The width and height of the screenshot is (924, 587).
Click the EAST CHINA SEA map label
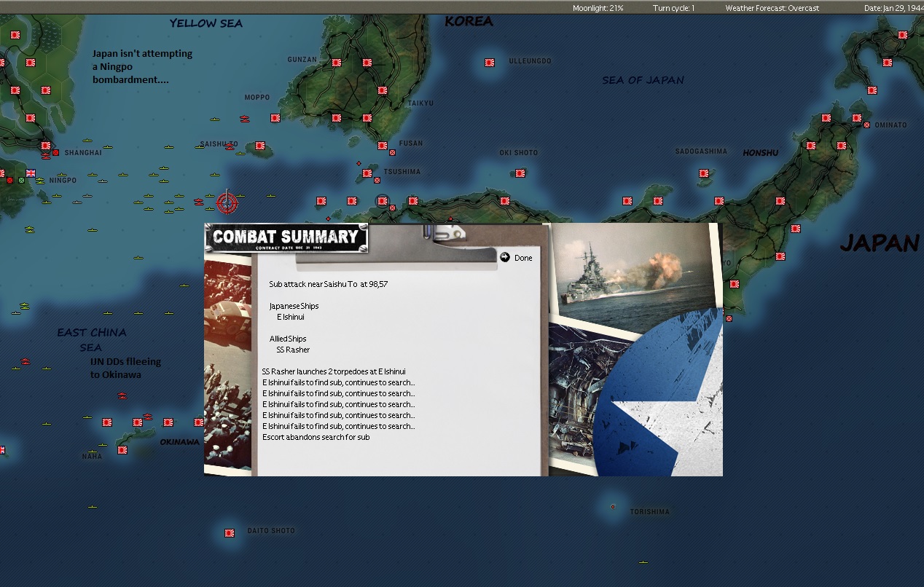pos(92,340)
